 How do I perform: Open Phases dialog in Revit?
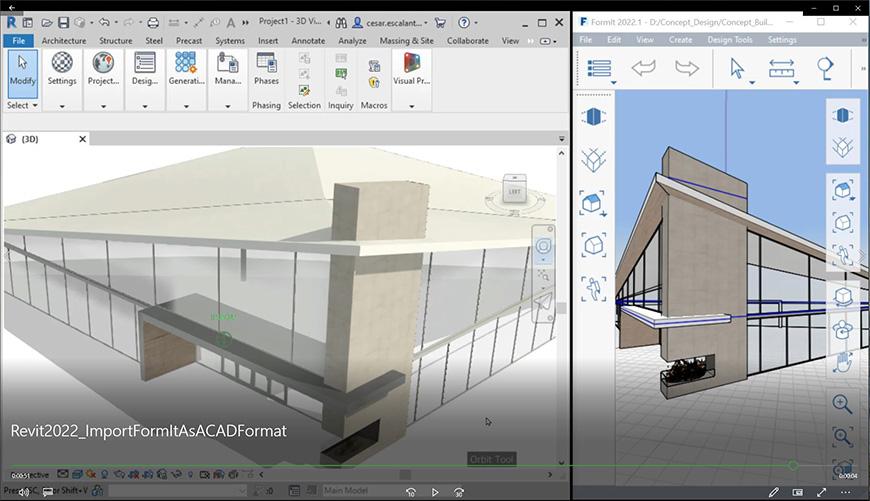(x=266, y=69)
